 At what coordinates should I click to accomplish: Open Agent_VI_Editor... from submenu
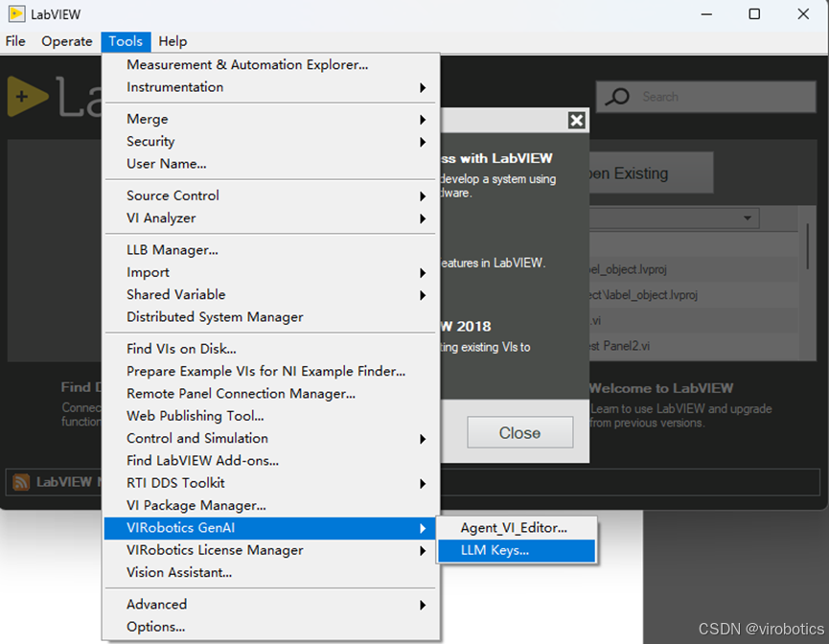coord(517,528)
